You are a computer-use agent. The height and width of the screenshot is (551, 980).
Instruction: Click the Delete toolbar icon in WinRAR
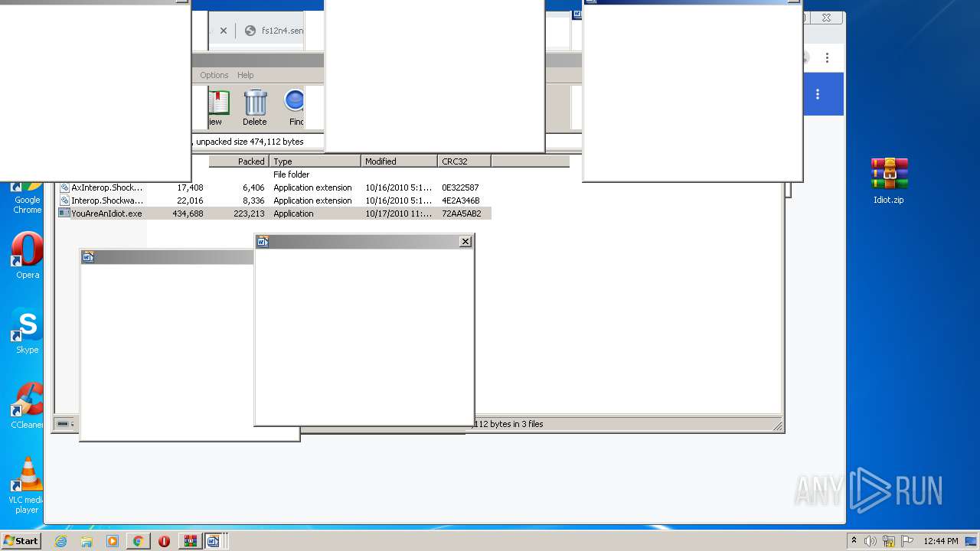[x=255, y=108]
